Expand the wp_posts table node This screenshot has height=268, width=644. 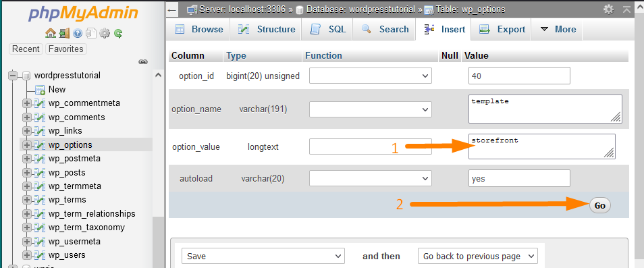[x=27, y=172]
